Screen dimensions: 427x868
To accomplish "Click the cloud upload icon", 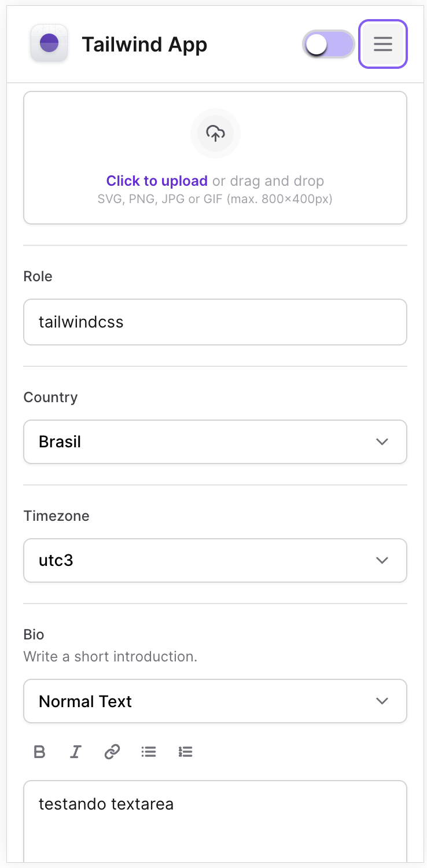I will click(x=215, y=133).
